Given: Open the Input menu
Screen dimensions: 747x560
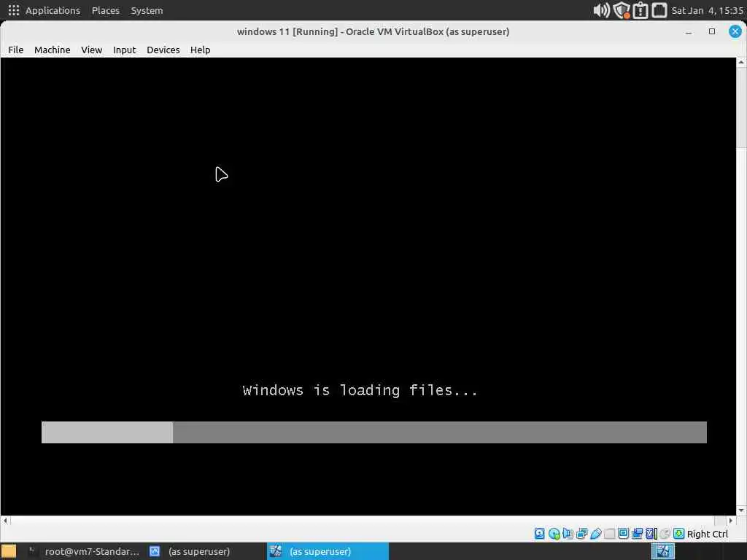Looking at the screenshot, I should click(x=124, y=50).
